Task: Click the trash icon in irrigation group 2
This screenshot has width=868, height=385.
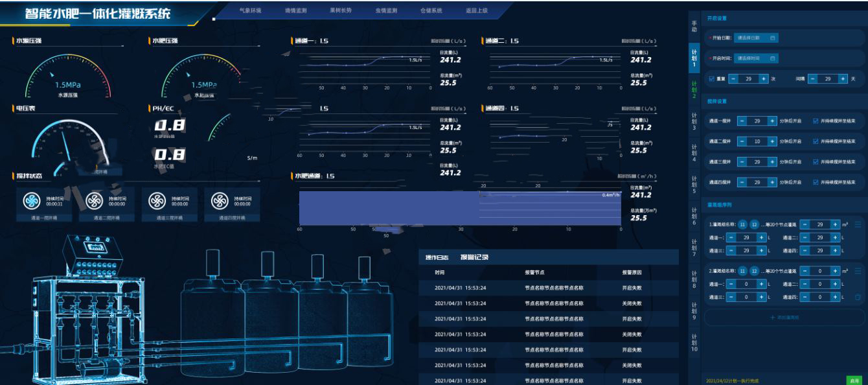Action: 858,297
